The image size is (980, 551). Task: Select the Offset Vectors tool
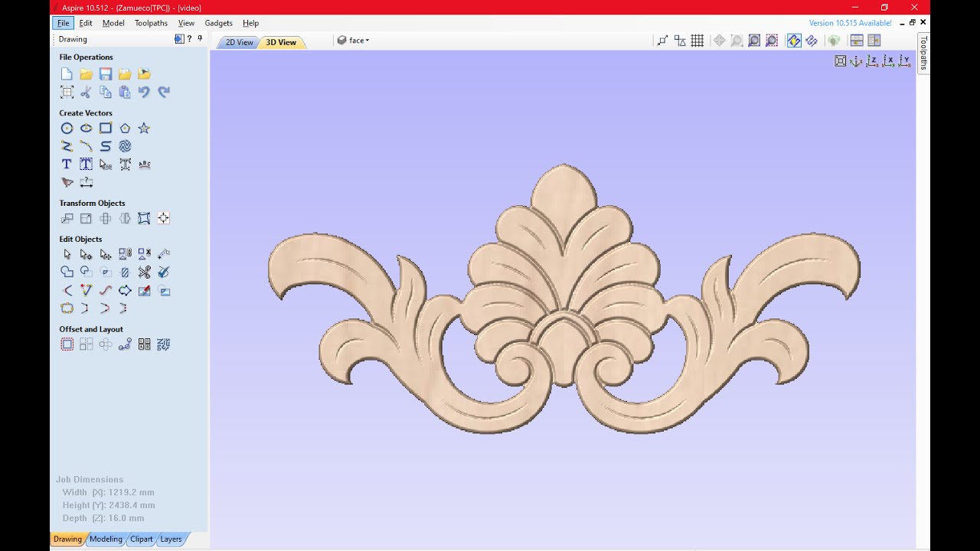[67, 344]
